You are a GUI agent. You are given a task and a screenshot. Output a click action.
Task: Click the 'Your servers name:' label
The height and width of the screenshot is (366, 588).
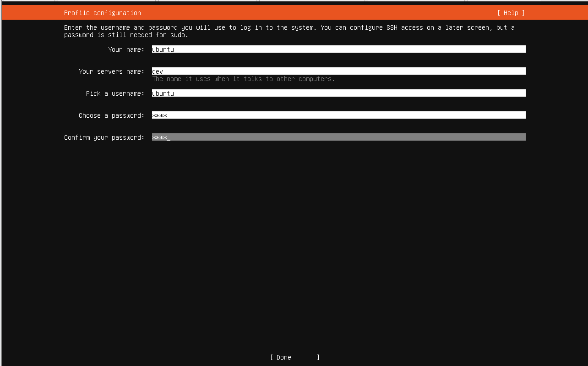[x=112, y=71]
